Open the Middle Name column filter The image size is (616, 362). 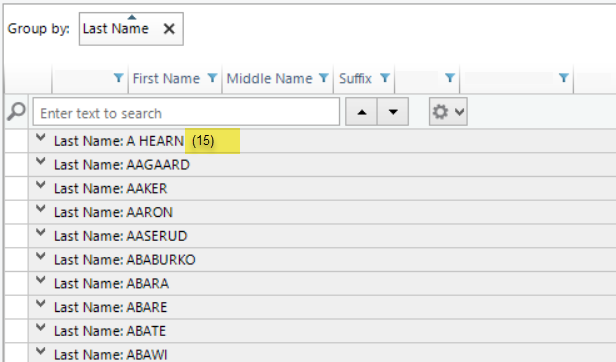coord(323,78)
